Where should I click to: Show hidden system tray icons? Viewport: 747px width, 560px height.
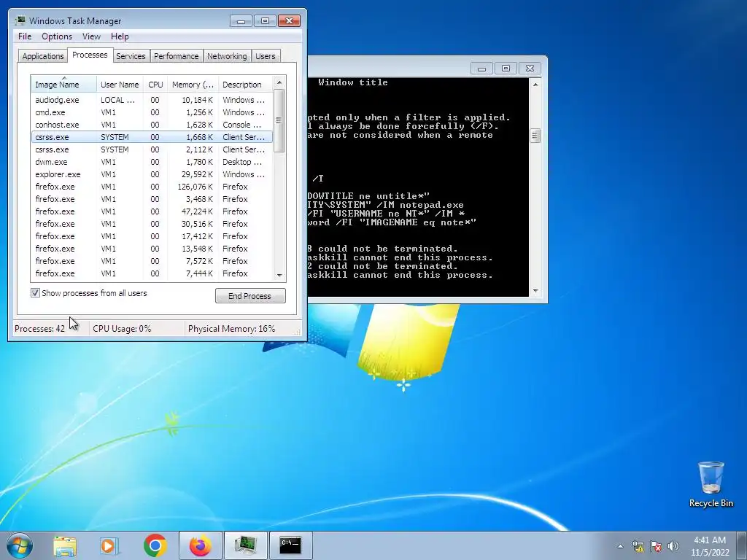620,546
